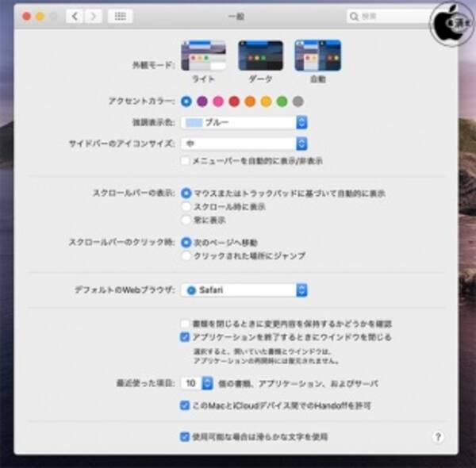The image size is (476, 468).
Task: Open the sidebar icon size dropdown
Action: (x=244, y=144)
